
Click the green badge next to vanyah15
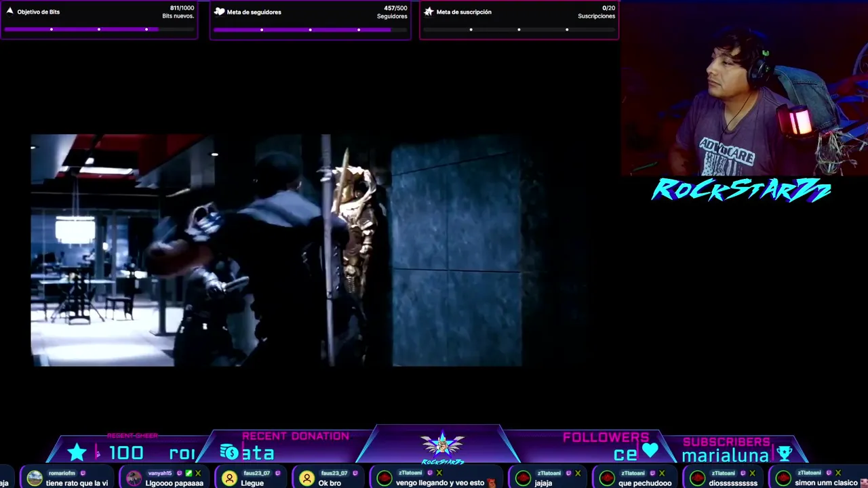[x=189, y=473]
